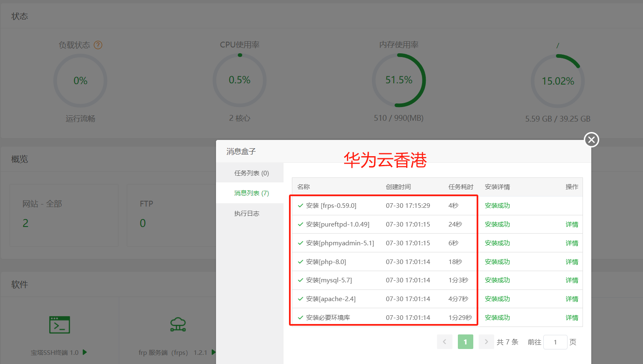Switch to 任务列表 (0) tab

point(251,173)
